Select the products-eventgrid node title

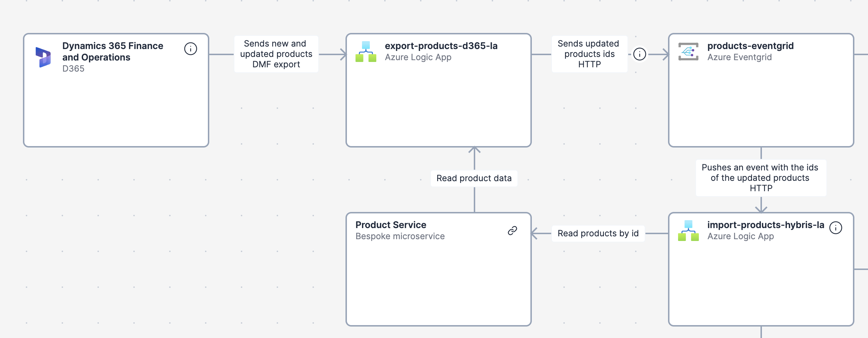(750, 46)
